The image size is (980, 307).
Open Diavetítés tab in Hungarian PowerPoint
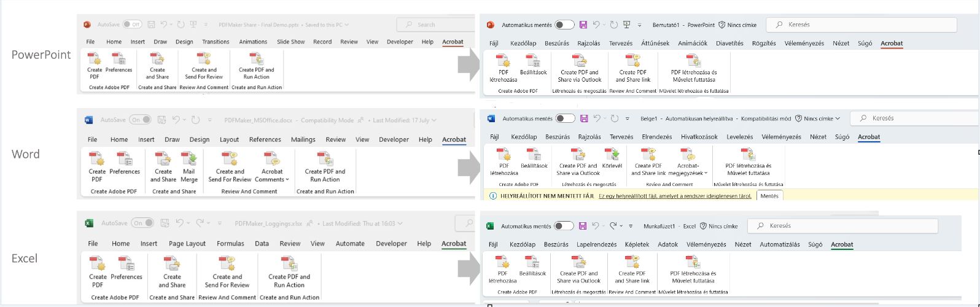point(729,43)
